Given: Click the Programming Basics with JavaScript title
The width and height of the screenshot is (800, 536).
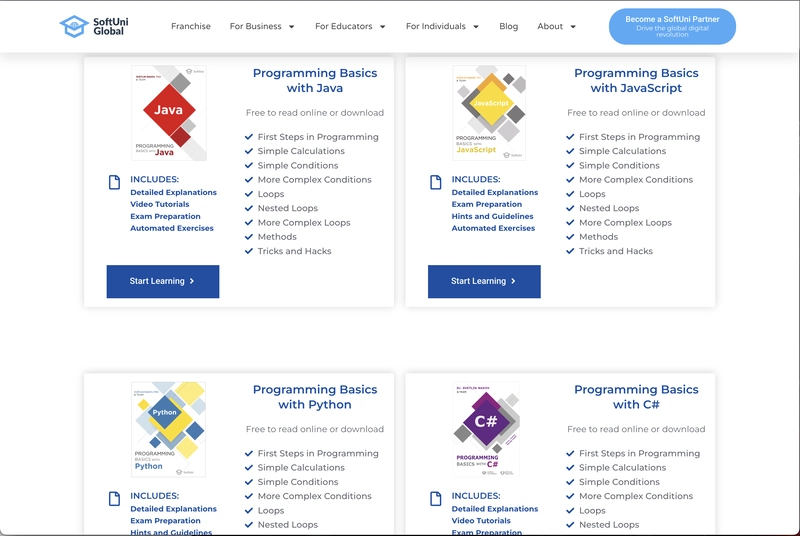Looking at the screenshot, I should (636, 81).
